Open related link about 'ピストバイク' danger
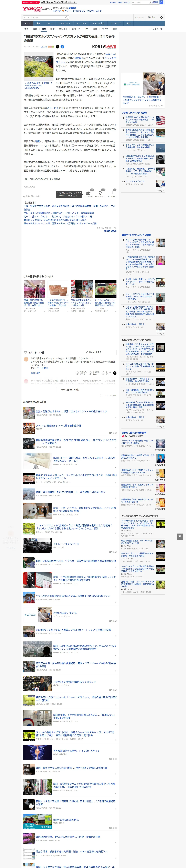The image size is (186, 868). tap(59, 213)
